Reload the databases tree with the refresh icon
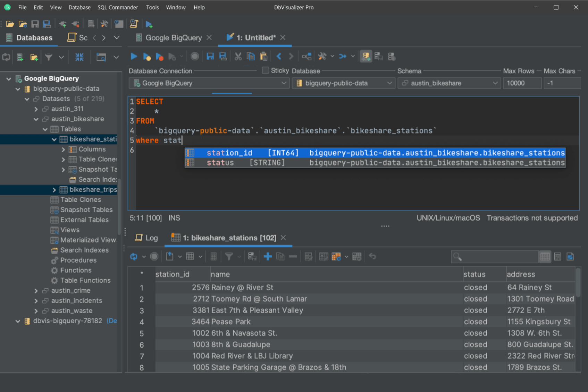 pos(6,57)
